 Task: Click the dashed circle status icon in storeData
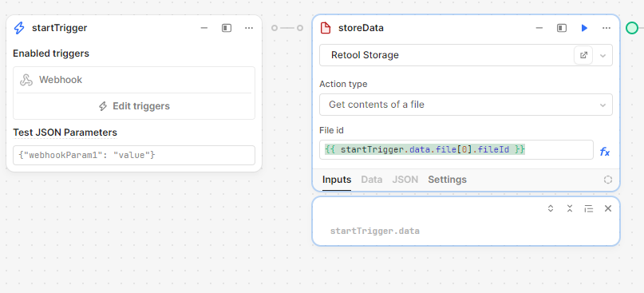[608, 180]
